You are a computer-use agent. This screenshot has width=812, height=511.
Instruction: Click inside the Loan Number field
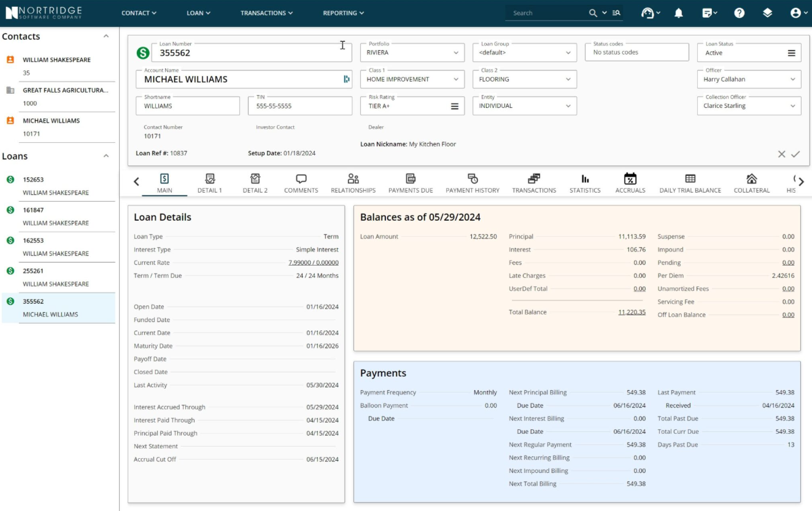[246, 52]
